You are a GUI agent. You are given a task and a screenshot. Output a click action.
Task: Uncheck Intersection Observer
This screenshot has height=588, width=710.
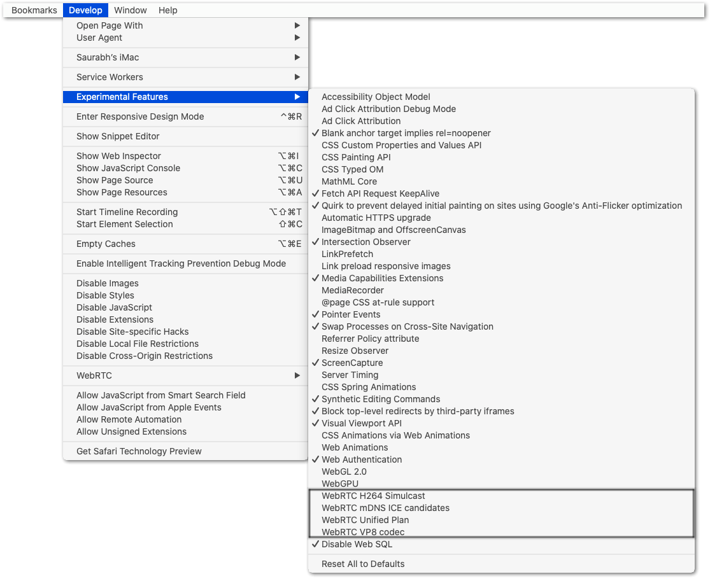point(501,242)
